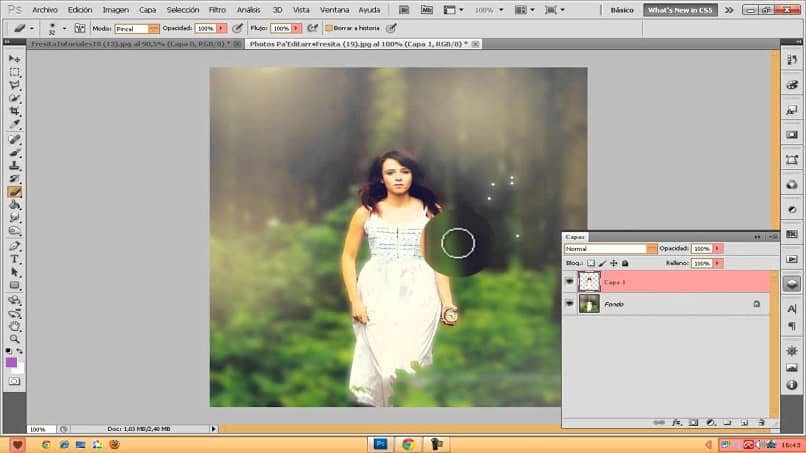This screenshot has width=806, height=453.
Task: Select the Rectangular Marquee tool
Action: click(14, 72)
